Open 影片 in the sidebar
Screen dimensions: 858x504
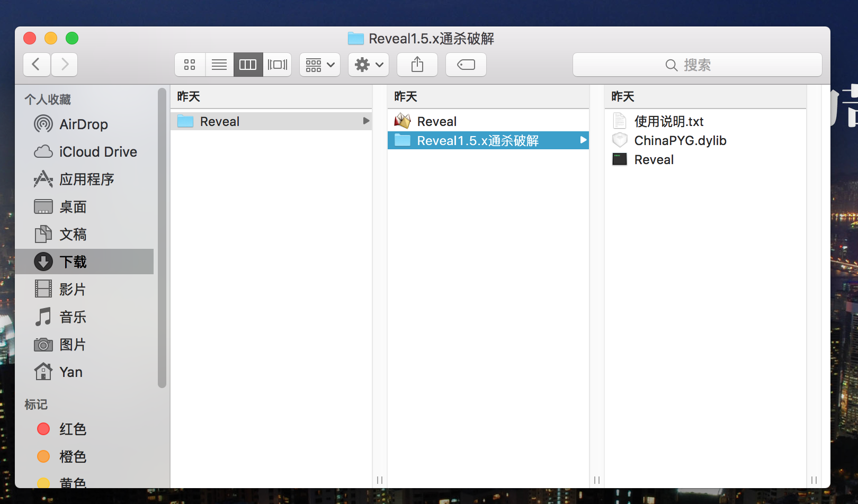pos(85,290)
